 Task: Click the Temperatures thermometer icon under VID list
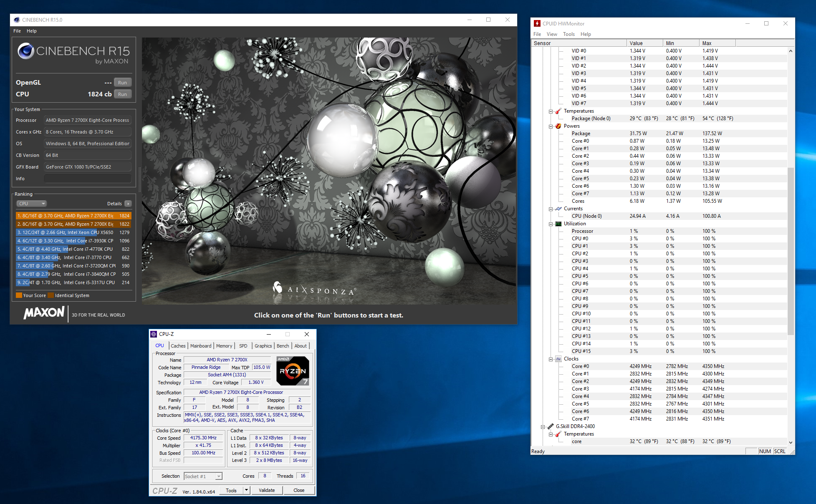click(x=558, y=111)
